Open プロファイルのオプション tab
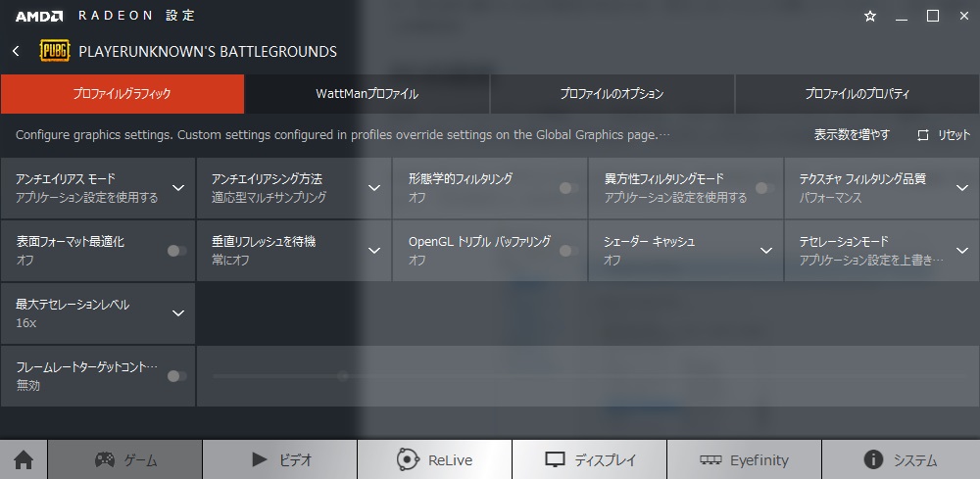This screenshot has height=479, width=980. pyautogui.click(x=612, y=94)
